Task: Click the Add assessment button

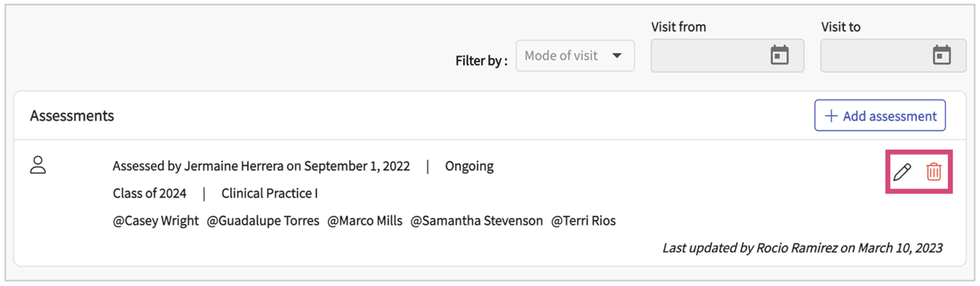Action: 880,116
